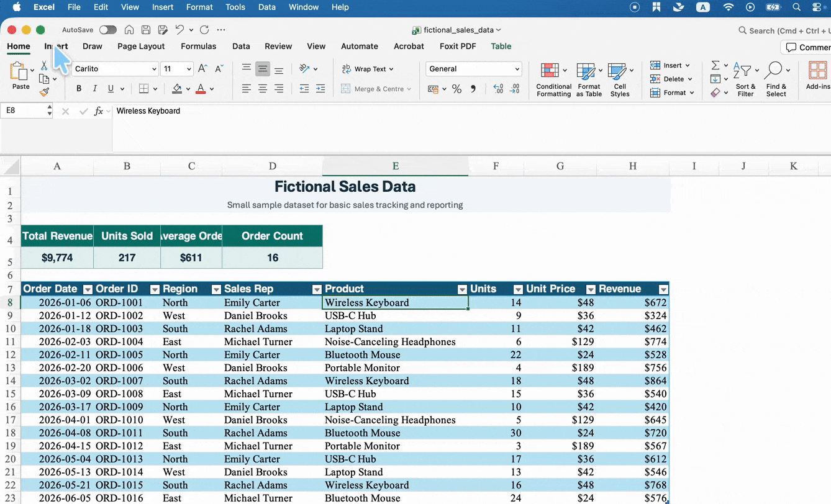Open the Tools menu in macOS menu bar
The height and width of the screenshot is (504, 831).
pos(235,7)
